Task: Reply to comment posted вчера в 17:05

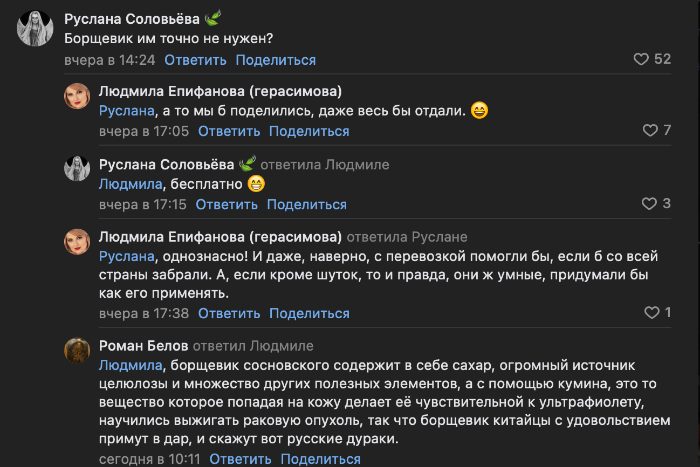Action: (229, 131)
